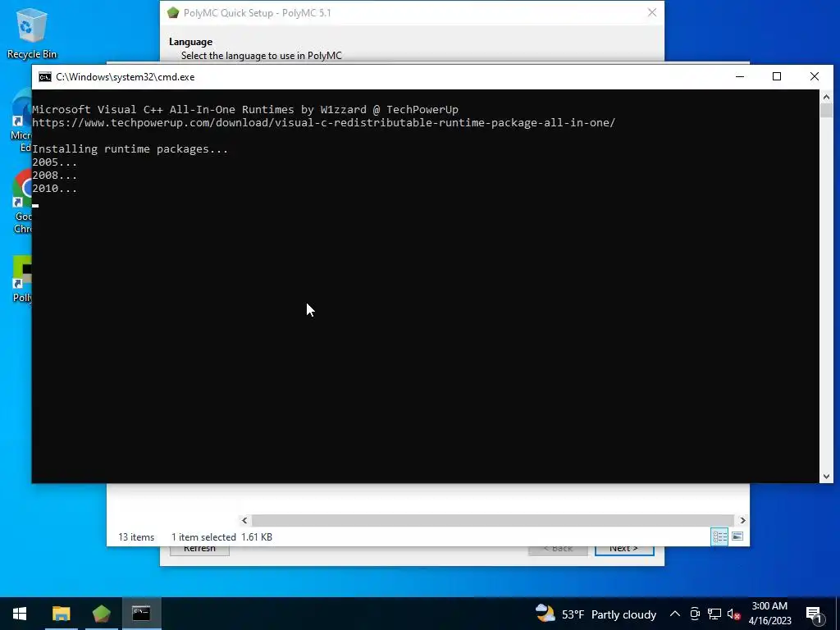Click cmd window scrollbar down arrow

point(826,477)
